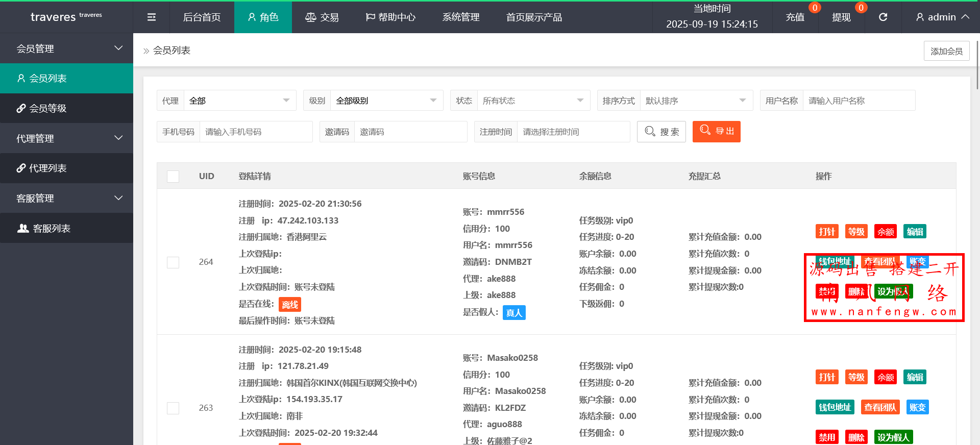Click the 交易 scales icon in navbar
The image size is (980, 445).
tap(310, 17)
